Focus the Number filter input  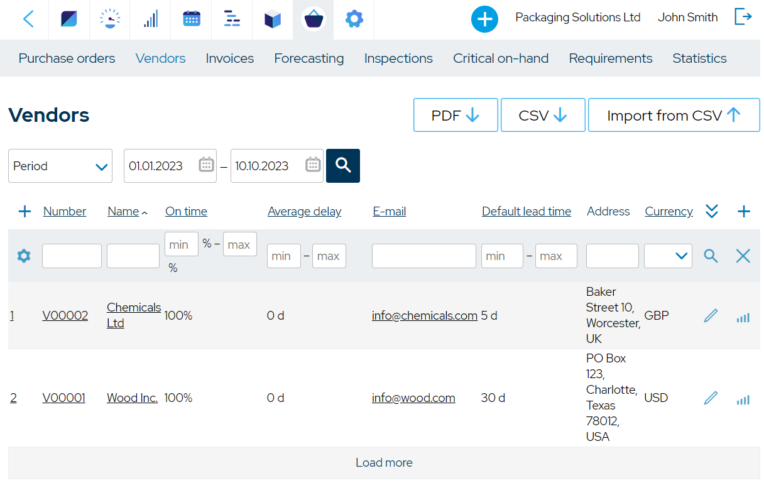(x=72, y=256)
